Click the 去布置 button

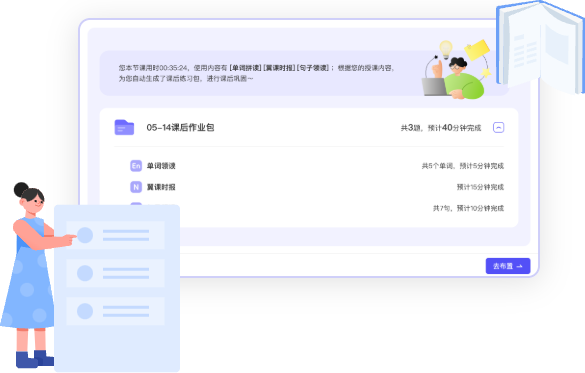(x=508, y=266)
